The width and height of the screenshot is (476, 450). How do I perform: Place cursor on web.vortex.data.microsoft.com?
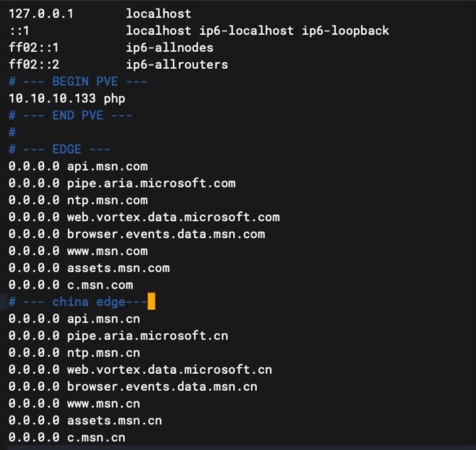pos(173,217)
